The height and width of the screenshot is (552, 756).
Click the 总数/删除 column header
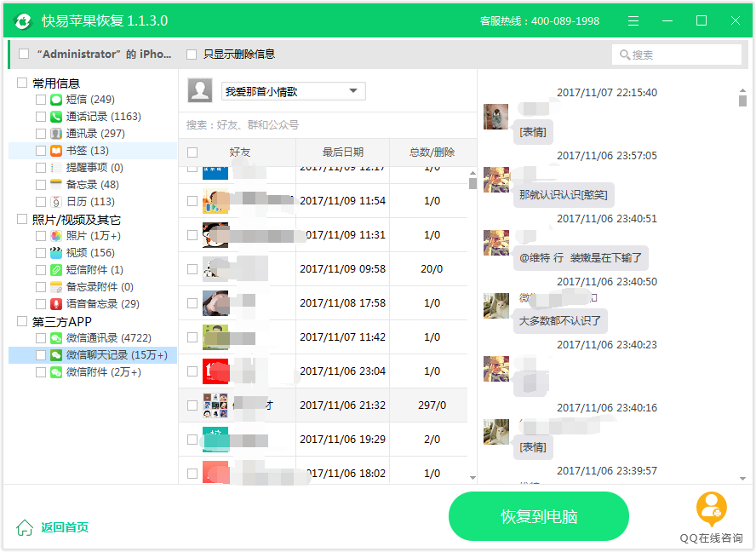(x=432, y=152)
